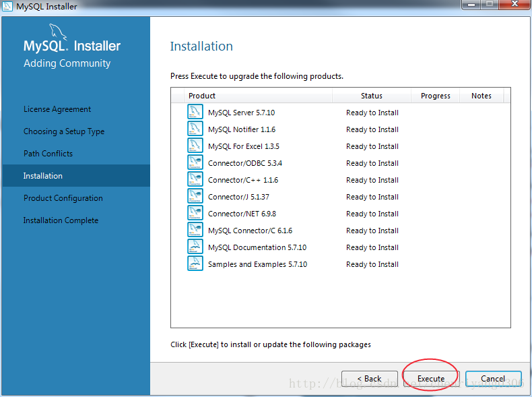
Task: Sort by the Product column header
Action: click(258, 96)
